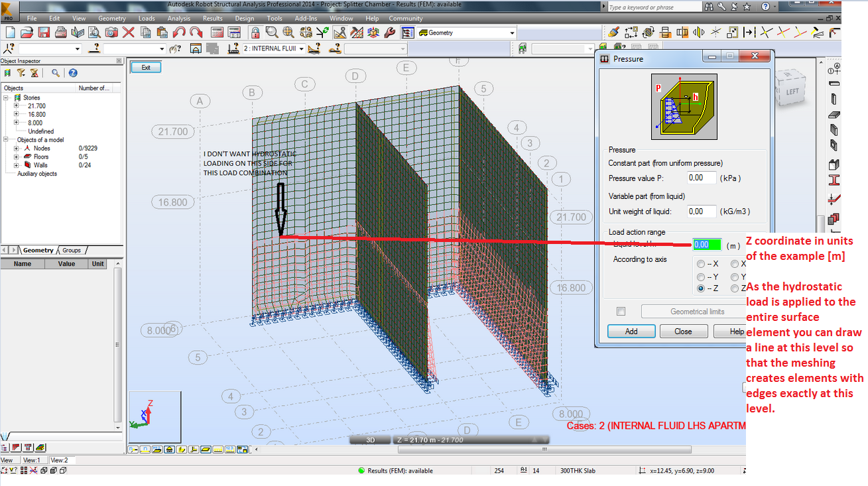Tick the checkbox beside Geometrical limits
This screenshot has width=868, height=486.
621,312
